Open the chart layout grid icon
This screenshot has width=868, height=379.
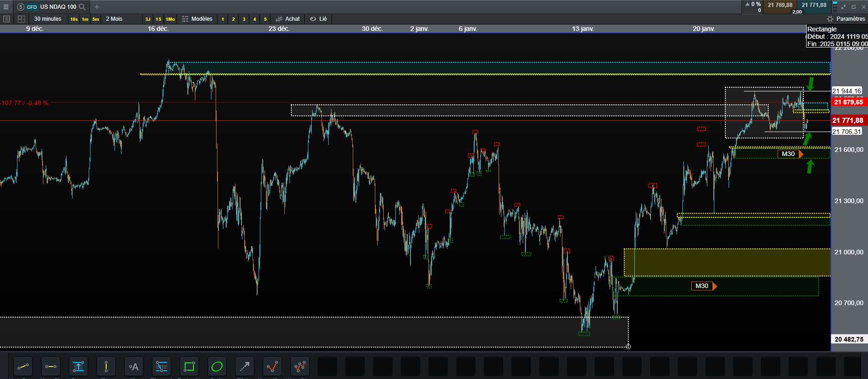21,19
